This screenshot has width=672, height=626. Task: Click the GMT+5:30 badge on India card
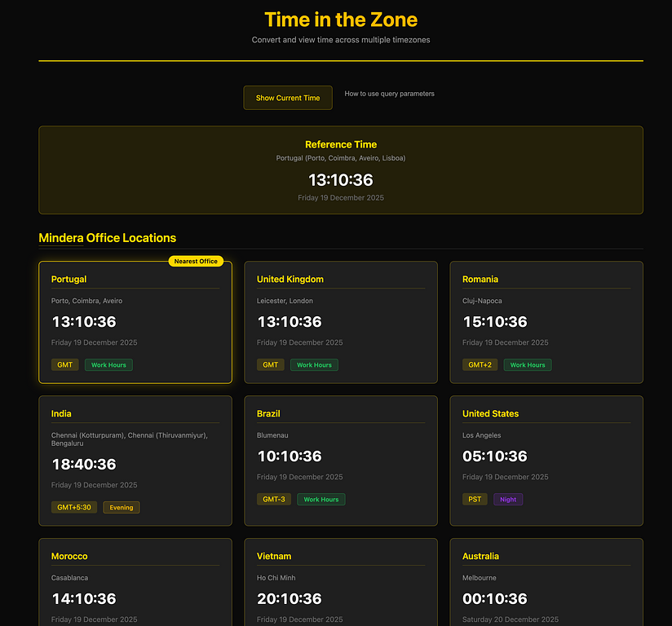pos(74,508)
